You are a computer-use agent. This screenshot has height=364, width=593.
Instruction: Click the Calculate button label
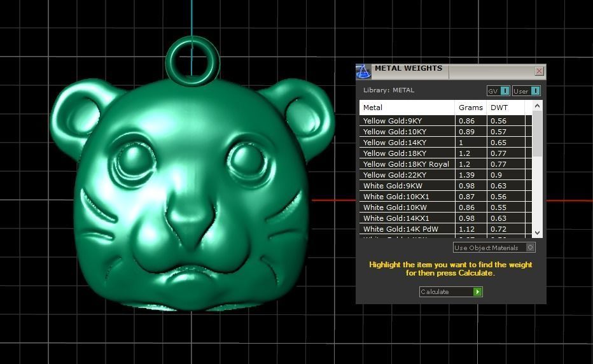pyautogui.click(x=445, y=292)
